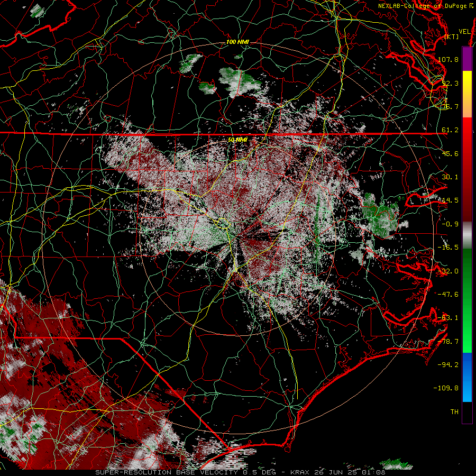The height and width of the screenshot is (476, 476).
Task: Select the 14.5 value on the velocity scale
Action: tap(450, 200)
